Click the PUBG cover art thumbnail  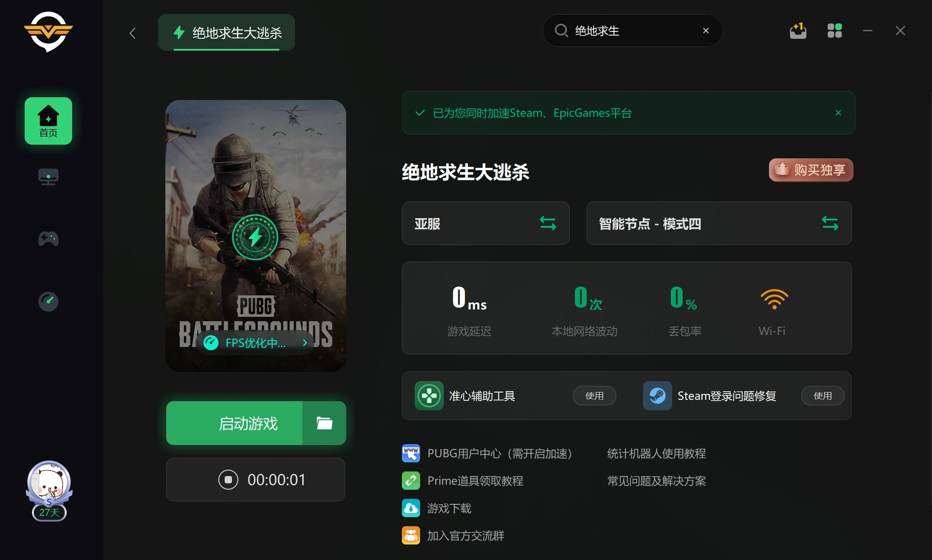click(x=256, y=236)
